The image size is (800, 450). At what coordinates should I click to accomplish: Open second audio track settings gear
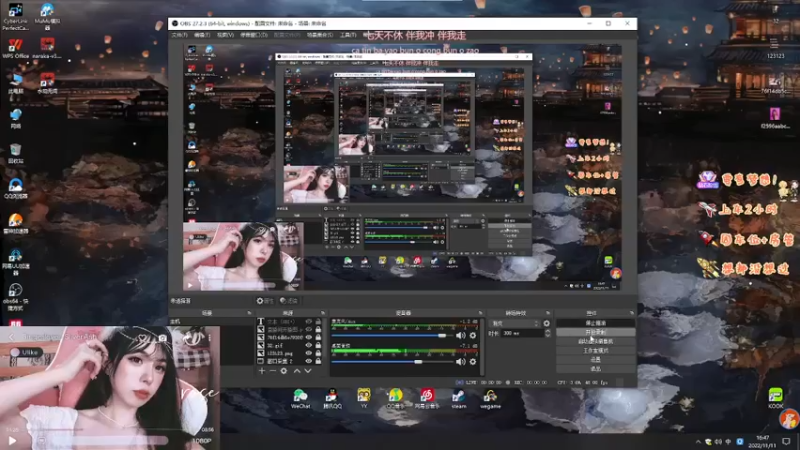pos(473,361)
